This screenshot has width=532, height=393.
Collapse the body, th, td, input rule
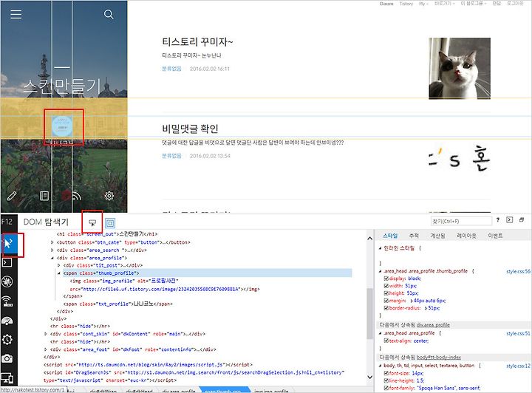point(380,366)
